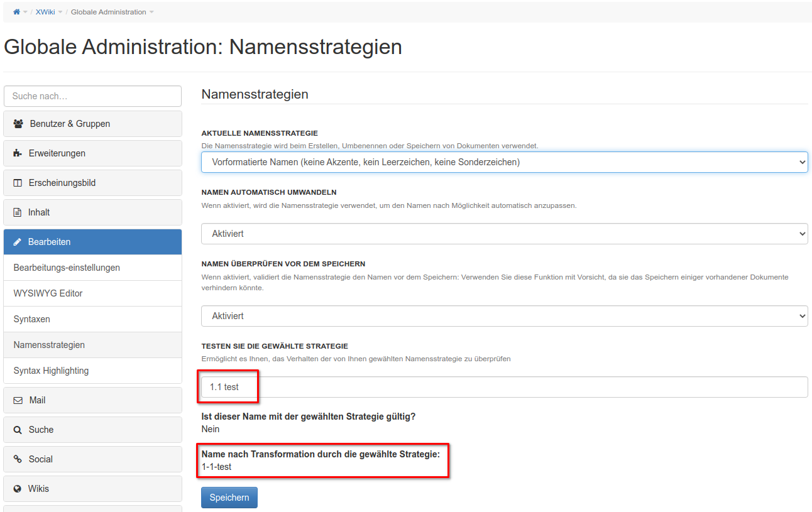Open the XWiki breadcrumb link

(45, 12)
